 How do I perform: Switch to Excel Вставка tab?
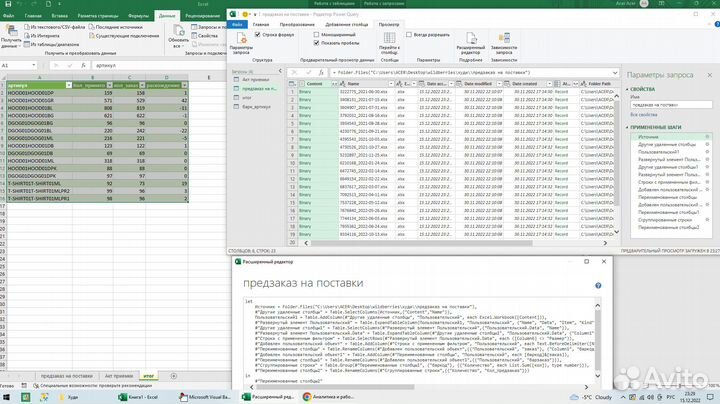pos(59,16)
